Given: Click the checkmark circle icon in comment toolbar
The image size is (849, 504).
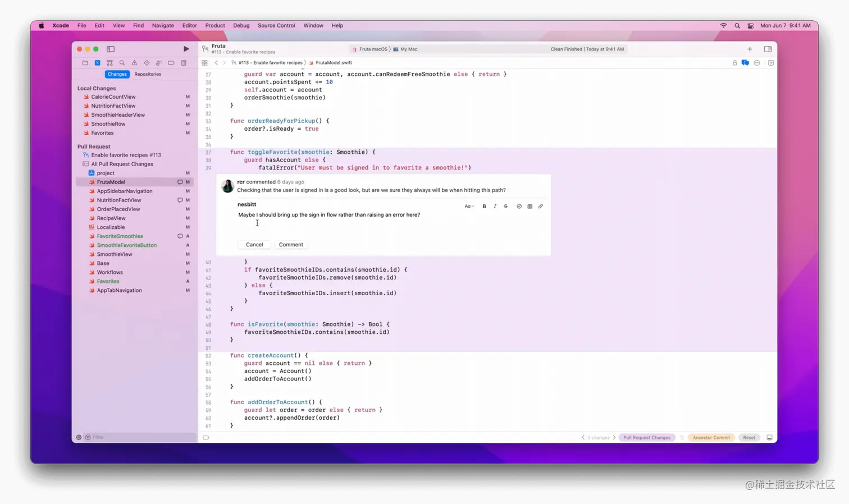Looking at the screenshot, I should click(x=519, y=207).
